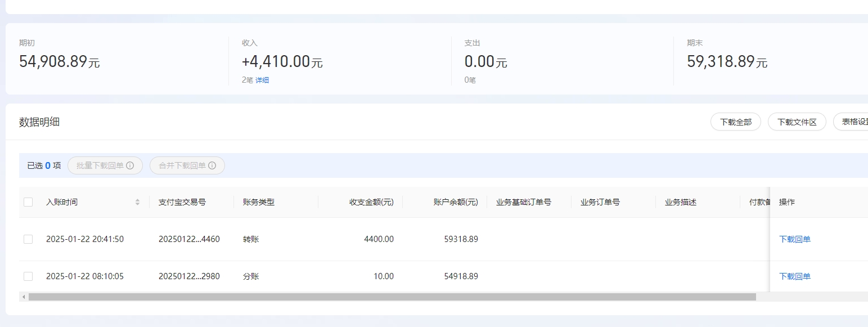This screenshot has height=327, width=868.
Task: Click transaction number 20250122...2980
Action: click(x=189, y=276)
